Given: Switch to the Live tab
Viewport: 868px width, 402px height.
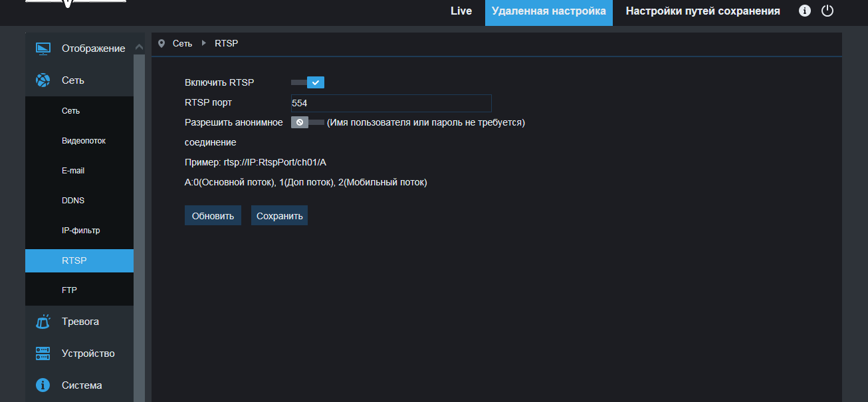Looking at the screenshot, I should [461, 11].
